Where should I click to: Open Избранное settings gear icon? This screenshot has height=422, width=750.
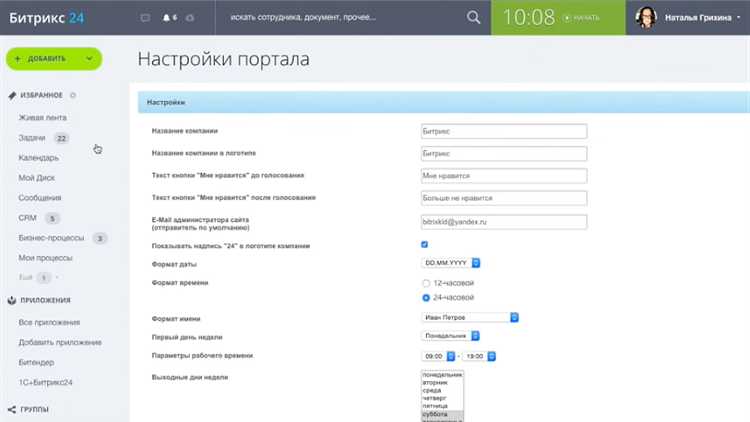73,95
